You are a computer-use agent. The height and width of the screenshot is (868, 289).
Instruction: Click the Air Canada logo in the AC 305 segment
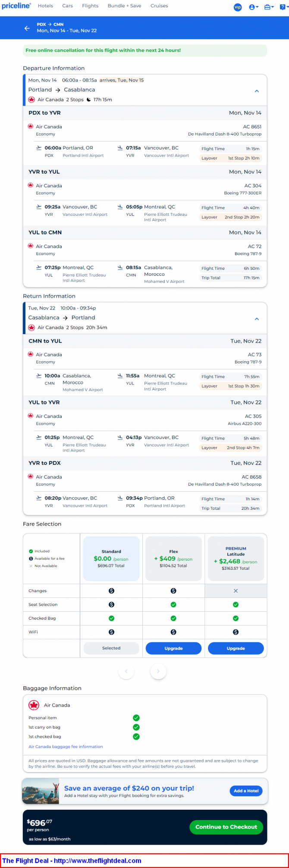pyautogui.click(x=31, y=416)
